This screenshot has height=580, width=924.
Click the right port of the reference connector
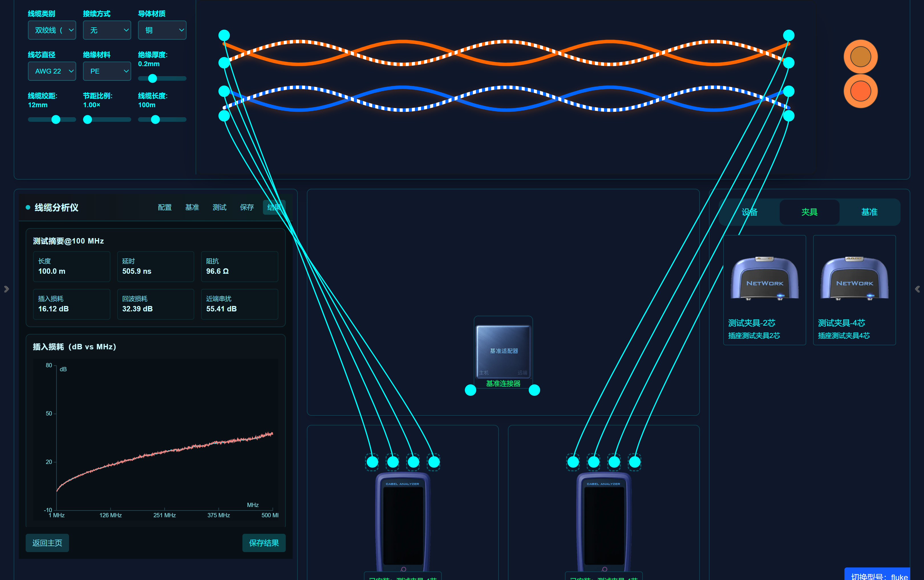click(534, 390)
